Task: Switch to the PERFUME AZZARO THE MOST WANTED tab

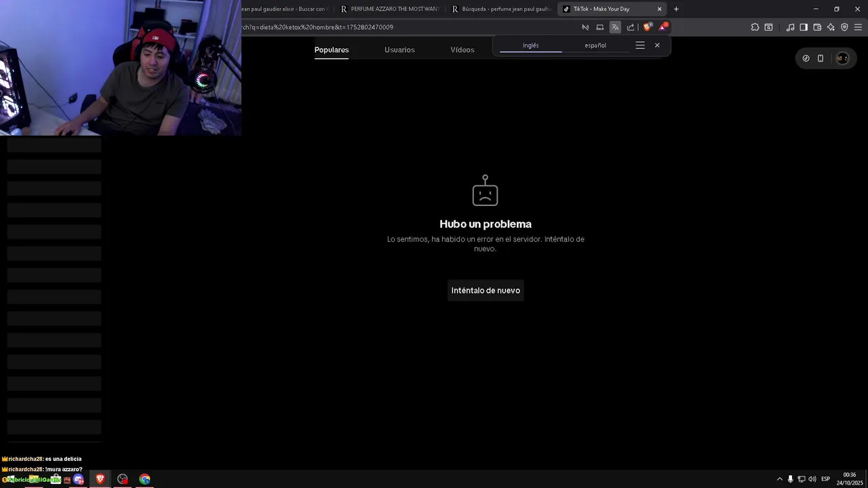Action: tap(391, 9)
